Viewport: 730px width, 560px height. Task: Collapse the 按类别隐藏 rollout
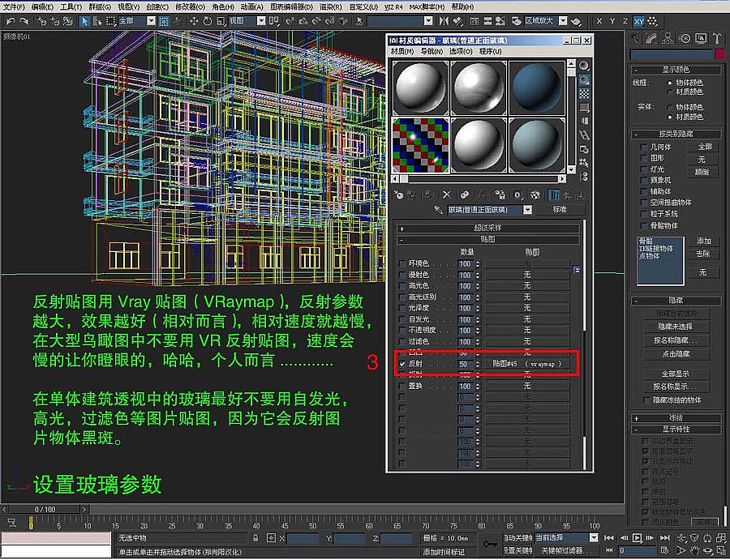(677, 134)
